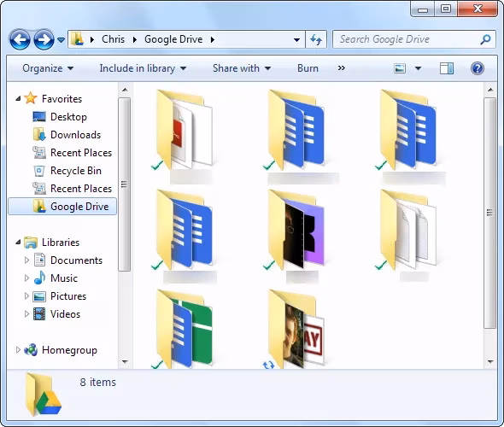The image size is (504, 427).
Task: Click navigation pane scrollbar thumb
Action: (125, 184)
